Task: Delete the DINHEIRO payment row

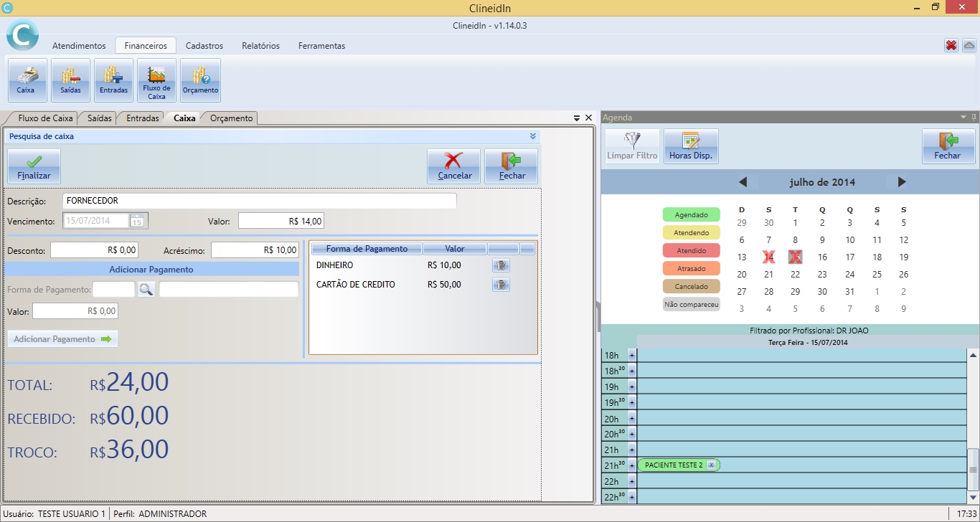Action: [x=501, y=265]
